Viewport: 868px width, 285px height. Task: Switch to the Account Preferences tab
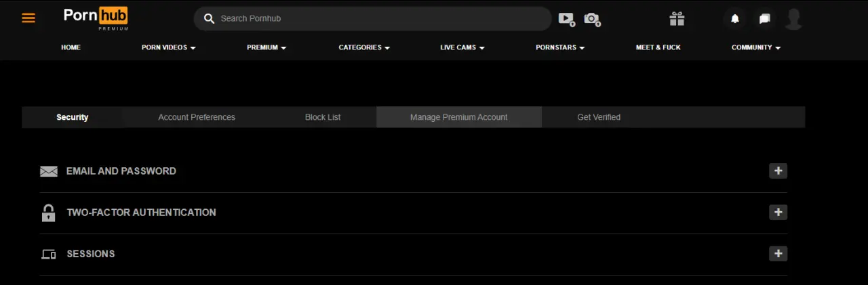[x=197, y=117]
